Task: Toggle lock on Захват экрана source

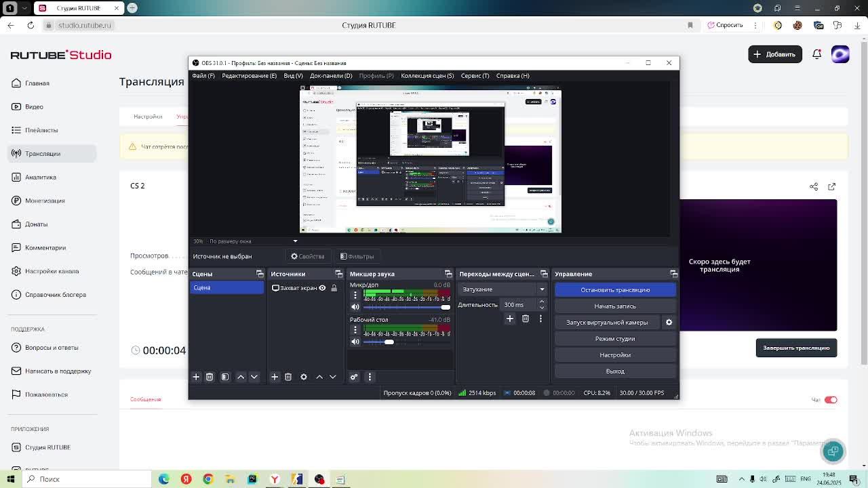Action: click(334, 288)
